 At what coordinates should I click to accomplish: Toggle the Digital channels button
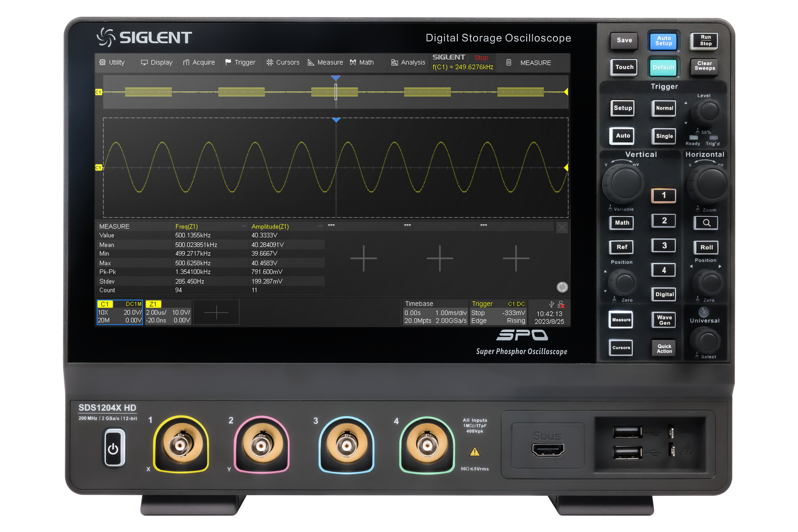(664, 295)
